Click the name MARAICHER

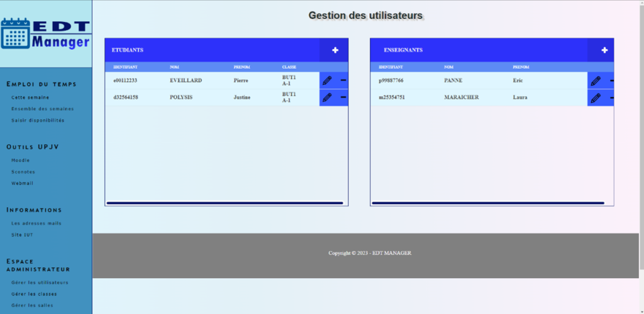[461, 98]
